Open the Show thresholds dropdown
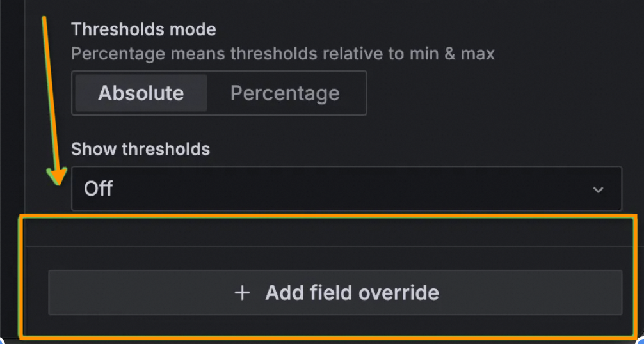 [346, 189]
